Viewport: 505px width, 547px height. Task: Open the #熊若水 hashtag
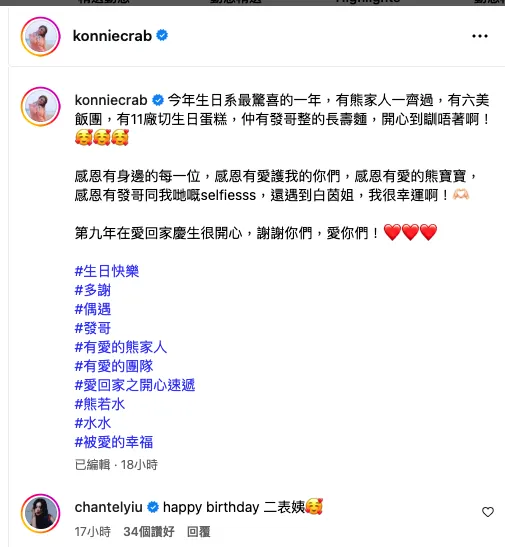(x=100, y=404)
